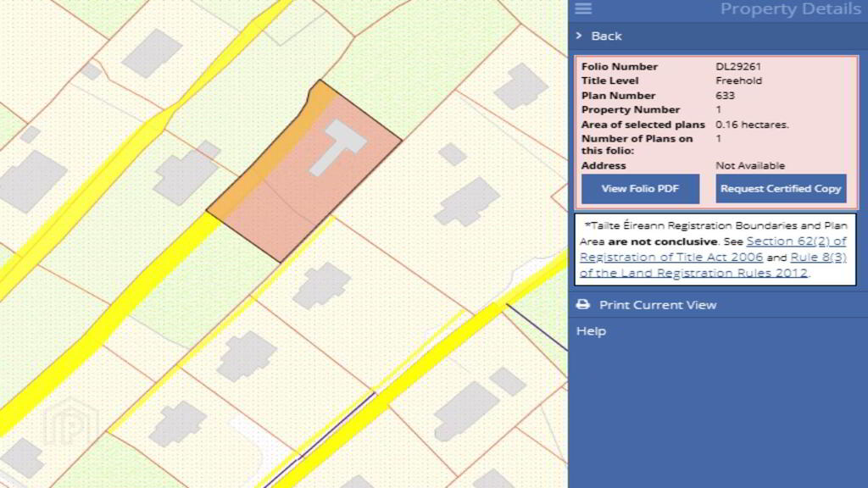Image resolution: width=868 pixels, height=488 pixels.
Task: Click the faint watermark logo on map
Action: 71,424
